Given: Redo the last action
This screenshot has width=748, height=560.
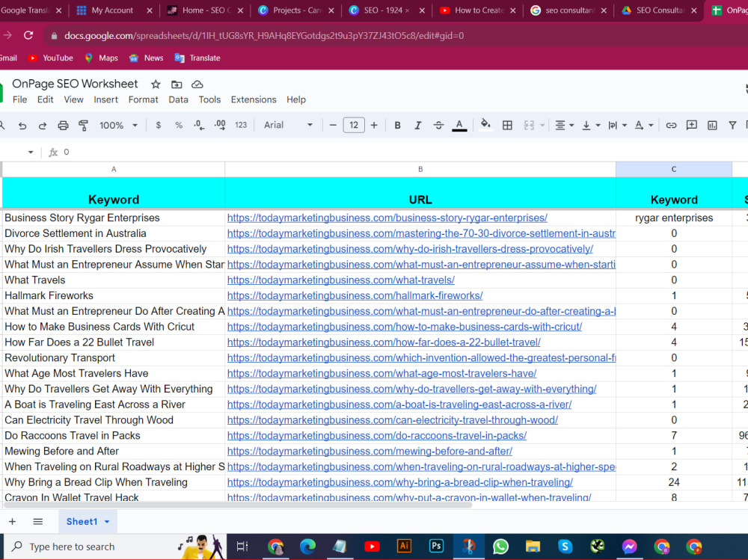Looking at the screenshot, I should click(x=43, y=126).
